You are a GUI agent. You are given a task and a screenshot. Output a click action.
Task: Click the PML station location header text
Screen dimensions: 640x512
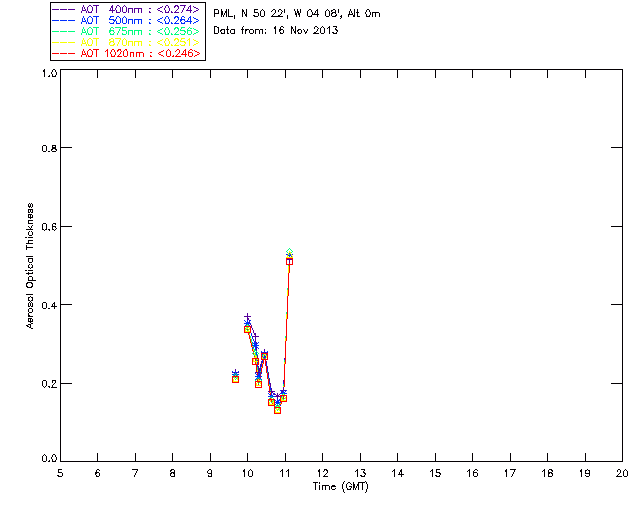pos(297,14)
